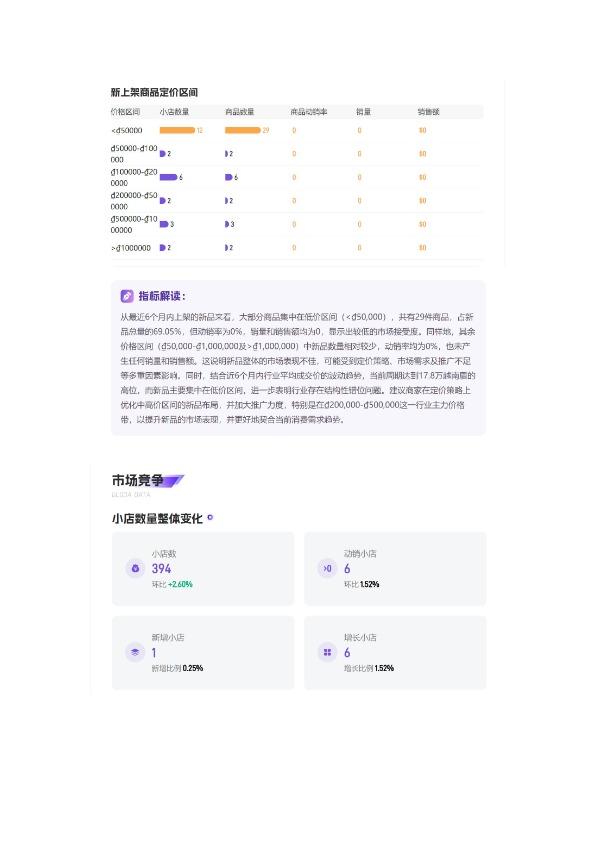Screen dimensions: 595x841
Task: Click the 销售额 $0 in the <₫50000 row
Action: pyautogui.click(x=422, y=130)
